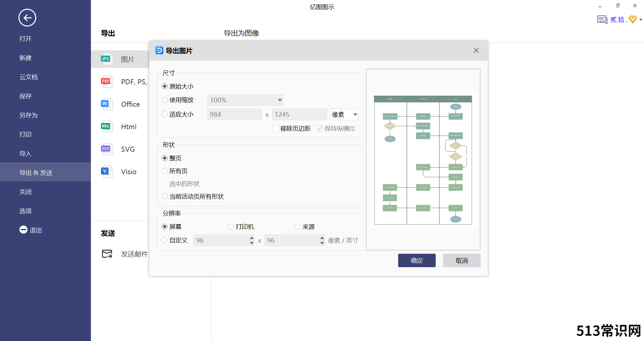Select the PDF export icon
The width and height of the screenshot is (644, 341).
coord(107,82)
